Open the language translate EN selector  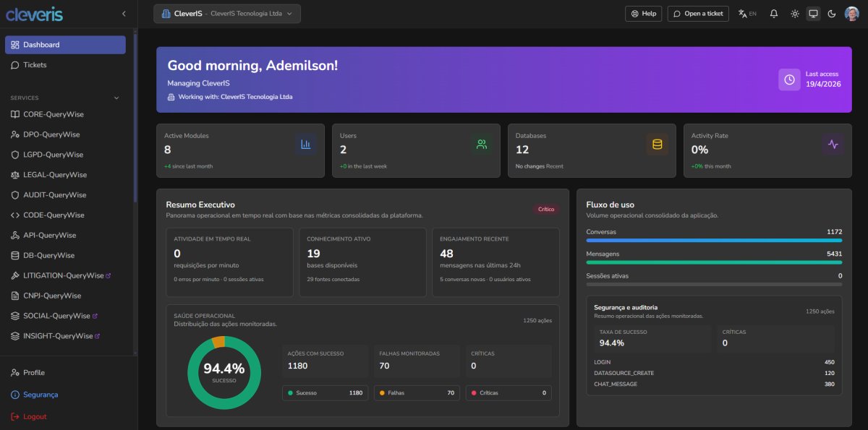click(747, 14)
